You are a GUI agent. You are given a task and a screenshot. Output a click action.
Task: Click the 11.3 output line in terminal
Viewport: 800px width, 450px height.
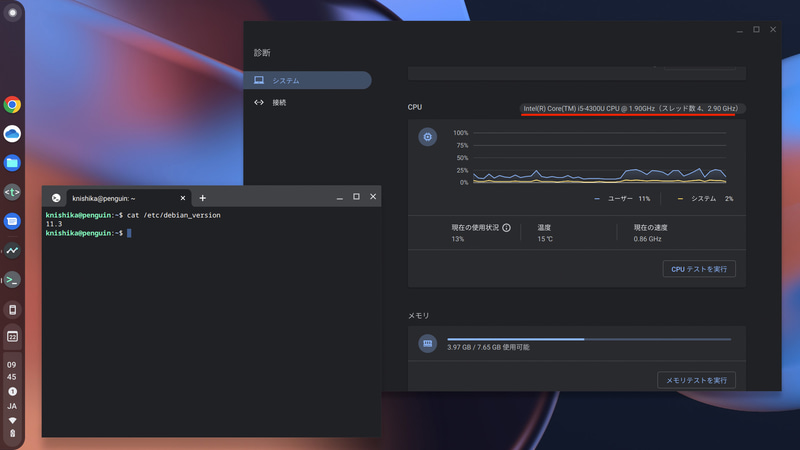(x=54, y=224)
